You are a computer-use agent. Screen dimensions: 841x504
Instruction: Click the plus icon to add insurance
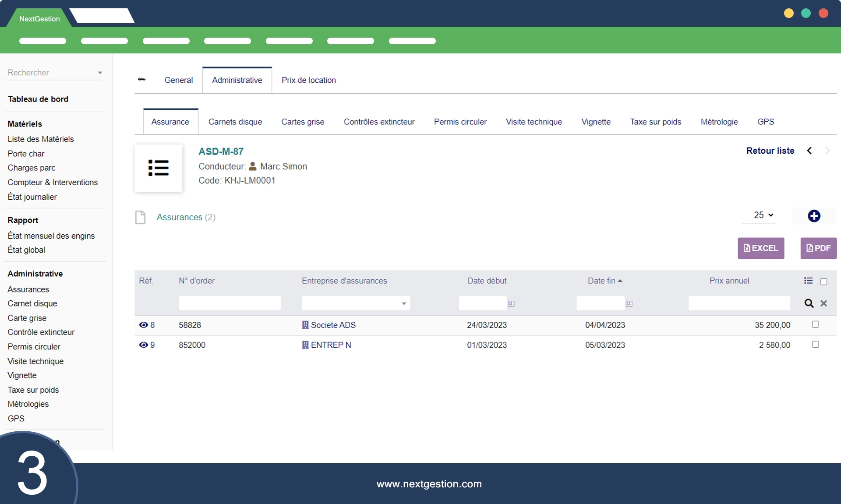[814, 216]
